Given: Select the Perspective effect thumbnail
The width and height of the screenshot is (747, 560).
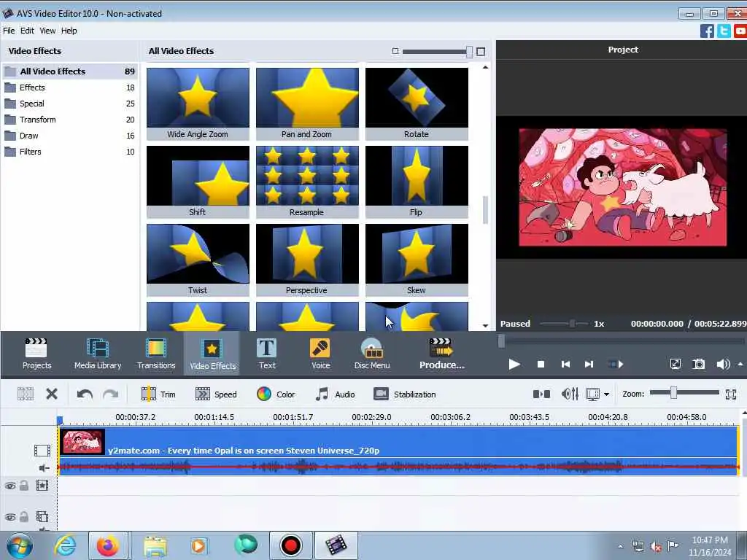Looking at the screenshot, I should pos(307,254).
